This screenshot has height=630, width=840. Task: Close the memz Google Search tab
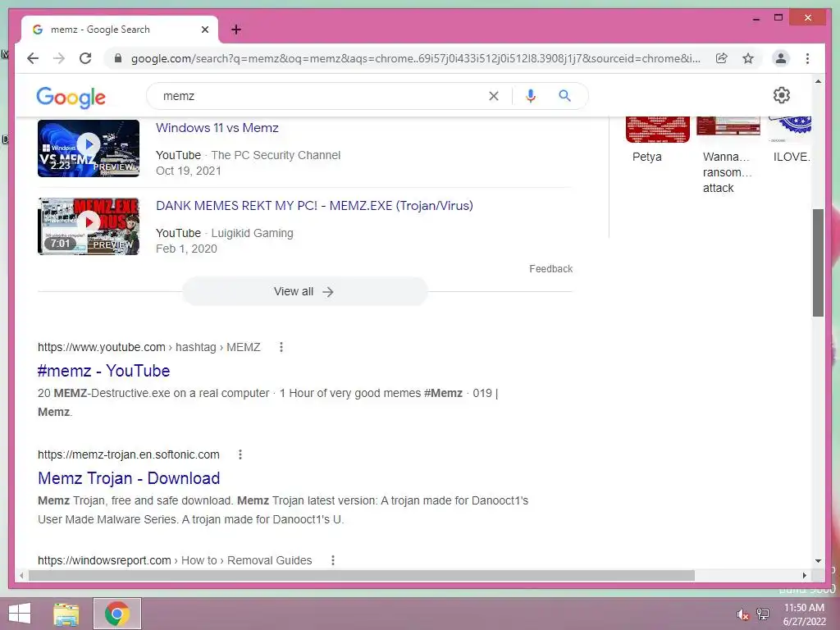tap(204, 30)
